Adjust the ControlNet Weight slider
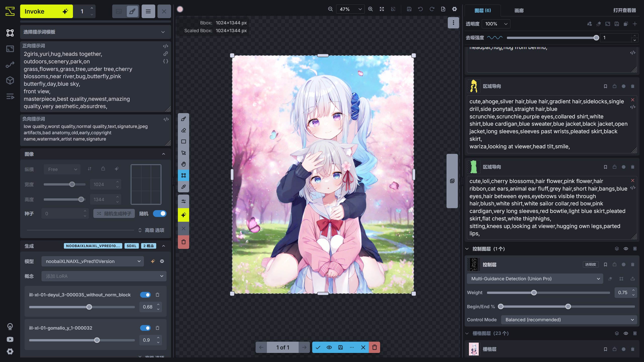The width and height of the screenshot is (644, 362). [x=534, y=292]
